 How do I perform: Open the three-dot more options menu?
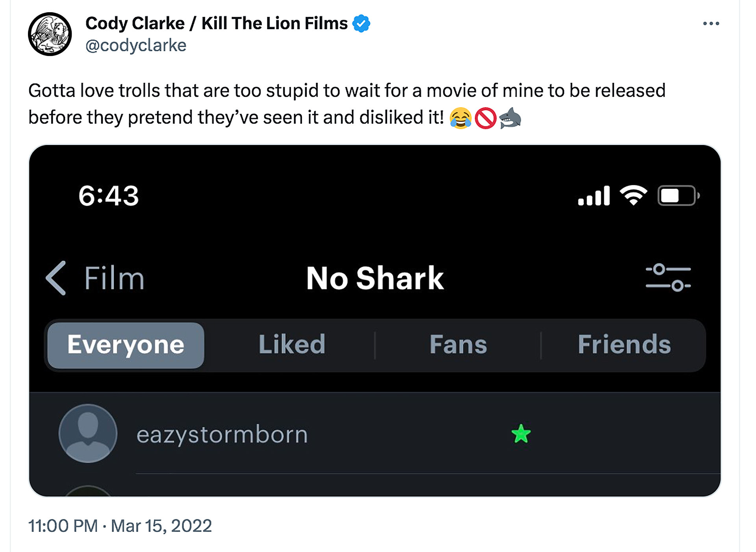711,24
